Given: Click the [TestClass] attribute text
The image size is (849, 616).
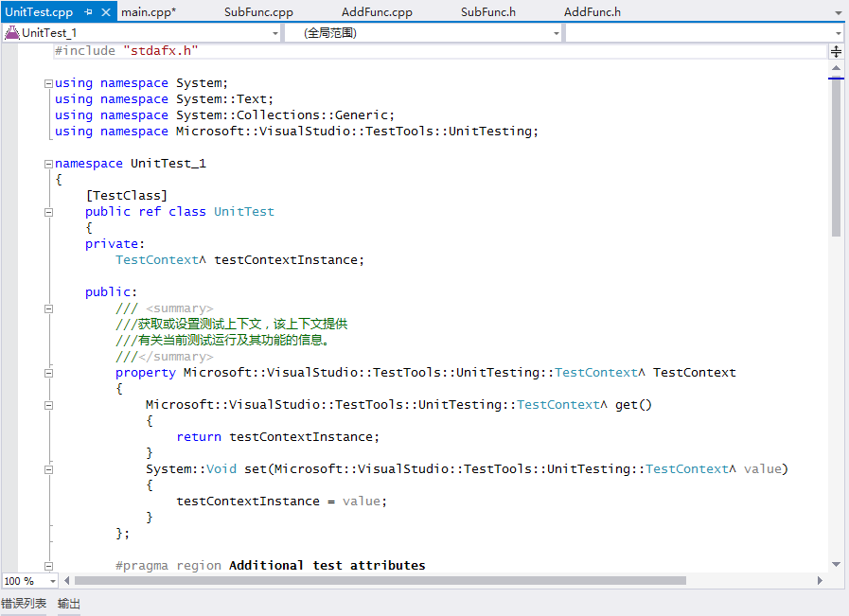Looking at the screenshot, I should 127,196.
